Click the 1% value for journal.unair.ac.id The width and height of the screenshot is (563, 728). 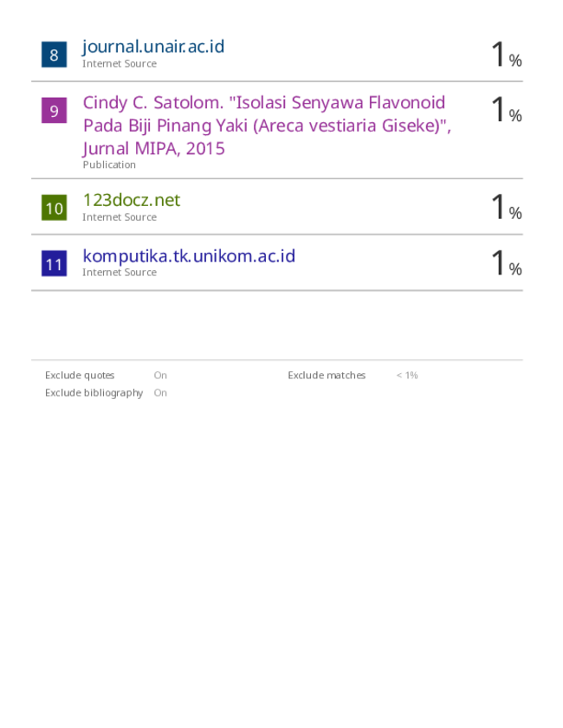click(507, 55)
